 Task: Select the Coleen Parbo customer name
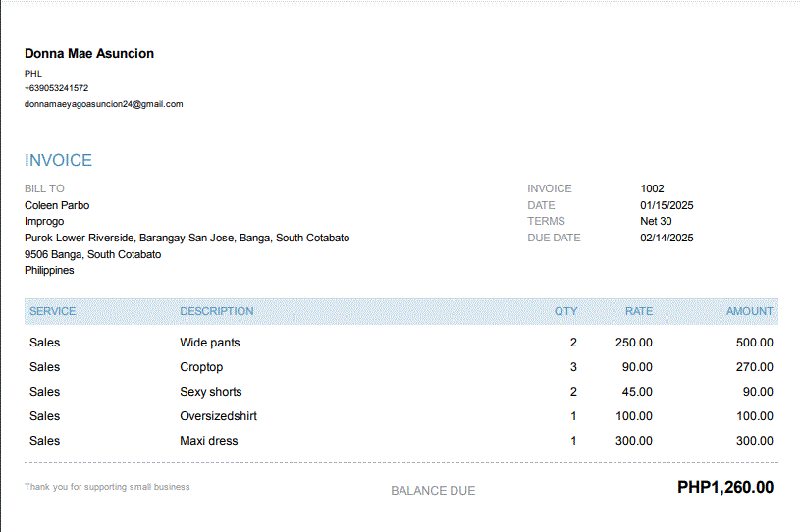tap(57, 205)
